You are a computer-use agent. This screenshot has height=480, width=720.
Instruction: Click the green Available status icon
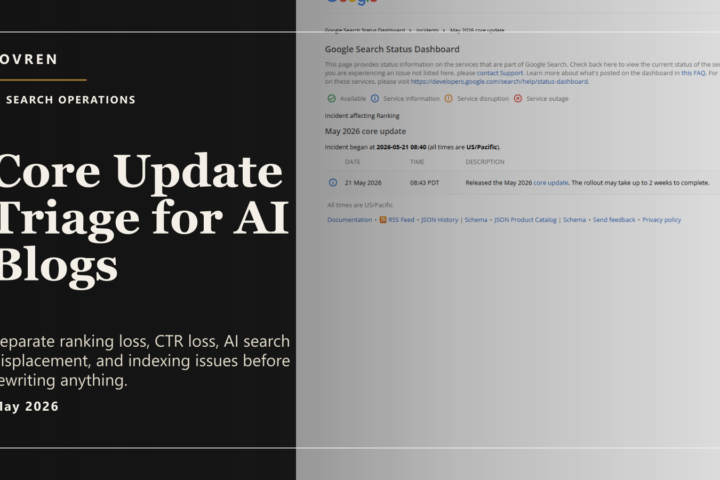(332, 99)
